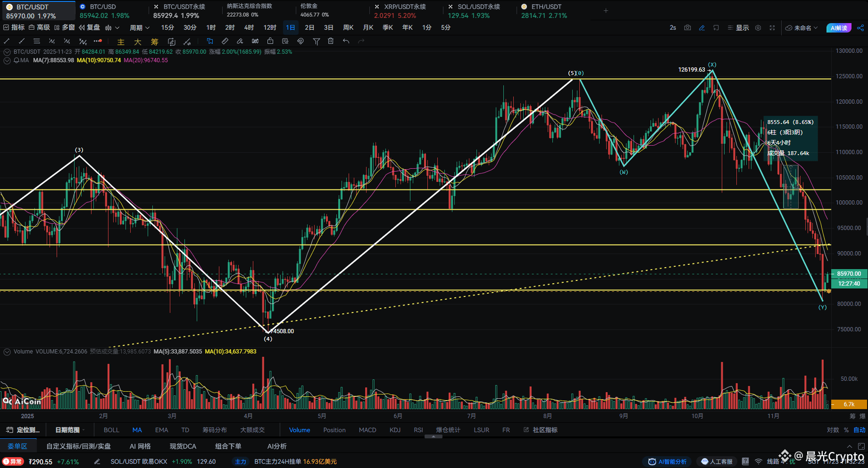Select the 15分 timeframe
Viewport: 868px width, 468px height.
coord(167,28)
